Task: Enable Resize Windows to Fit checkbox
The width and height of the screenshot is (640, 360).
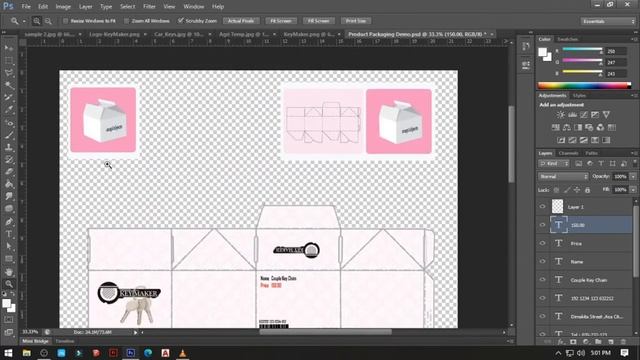Action: pyautogui.click(x=65, y=21)
